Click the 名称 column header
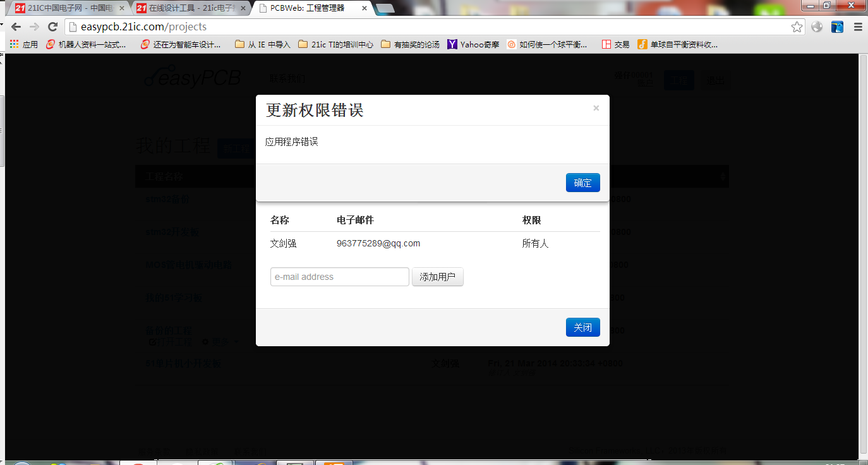This screenshot has width=868, height=465. point(280,220)
